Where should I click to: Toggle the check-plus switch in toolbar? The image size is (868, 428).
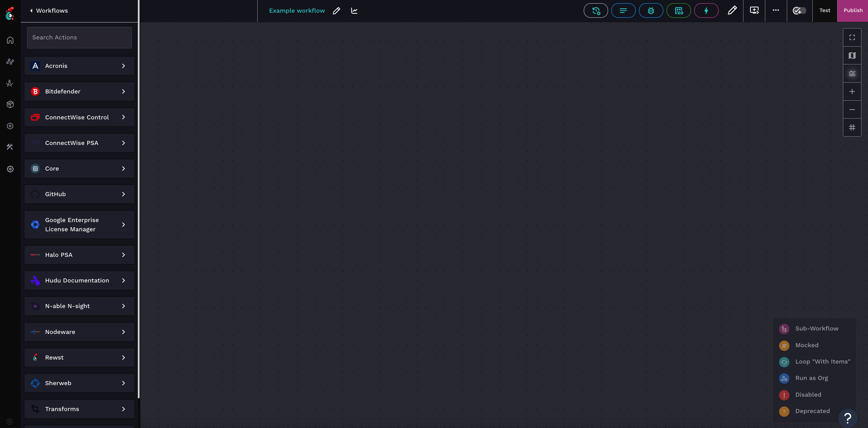pyautogui.click(x=799, y=11)
